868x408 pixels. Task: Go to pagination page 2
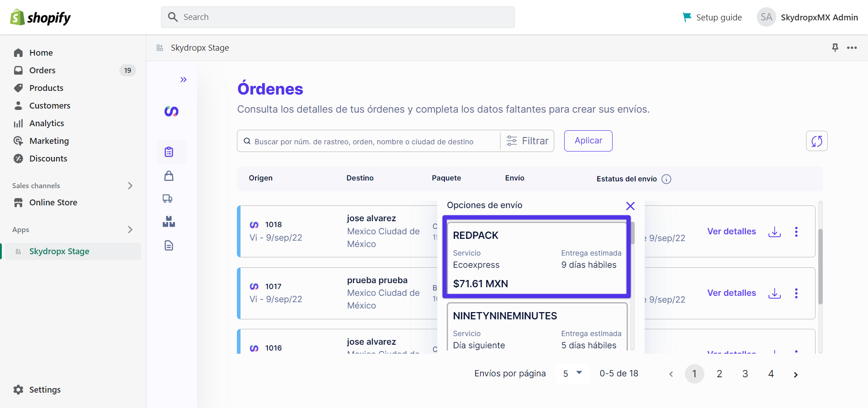719,374
